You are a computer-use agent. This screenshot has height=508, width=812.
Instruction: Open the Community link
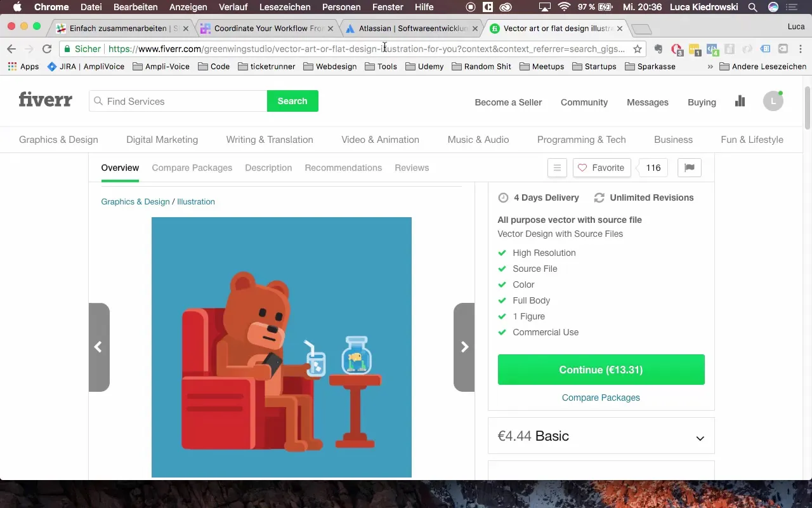[584, 102]
